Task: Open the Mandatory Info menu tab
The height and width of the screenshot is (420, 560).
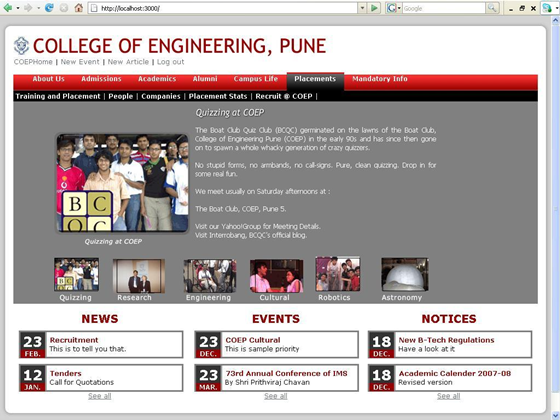Action: coord(380,79)
